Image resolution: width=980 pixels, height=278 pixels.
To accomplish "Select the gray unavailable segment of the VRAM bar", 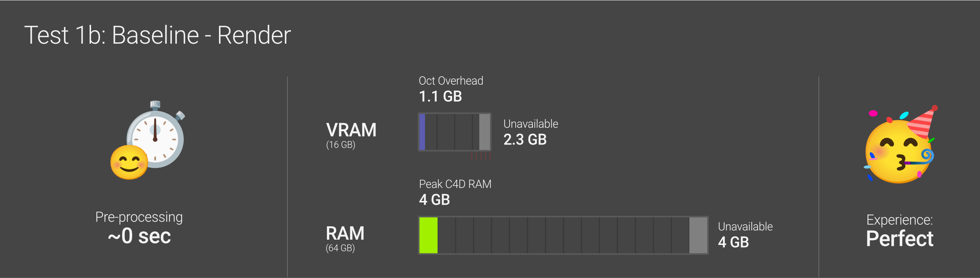I will (x=485, y=132).
